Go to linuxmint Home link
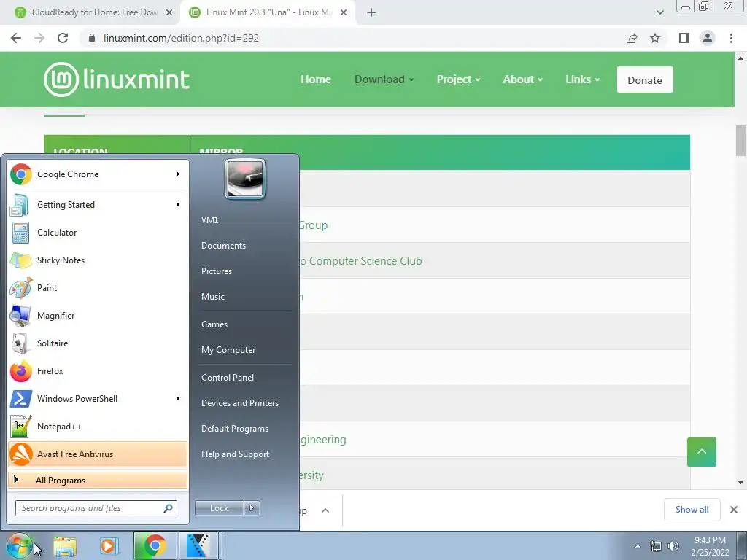 click(x=316, y=79)
